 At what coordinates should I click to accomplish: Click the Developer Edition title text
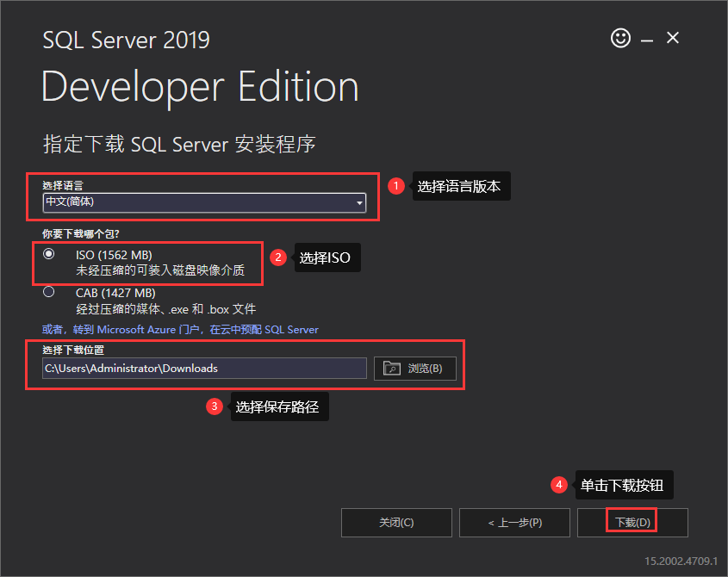point(200,87)
